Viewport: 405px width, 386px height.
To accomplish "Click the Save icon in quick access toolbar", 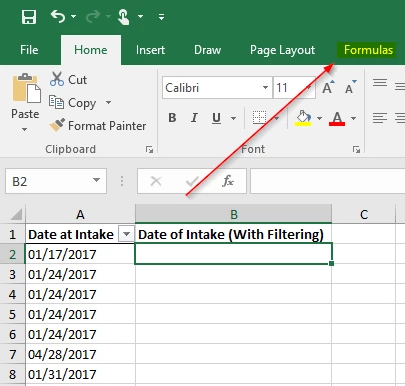I will tap(29, 16).
